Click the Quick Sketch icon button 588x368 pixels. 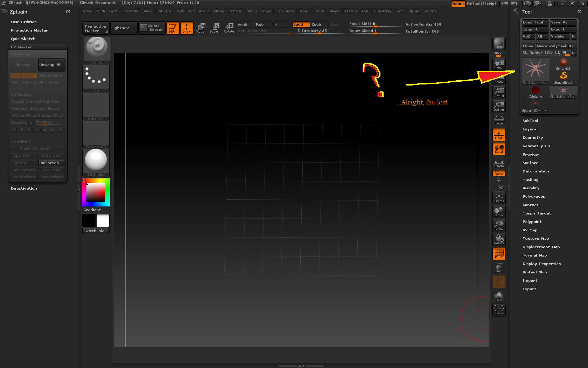152,28
